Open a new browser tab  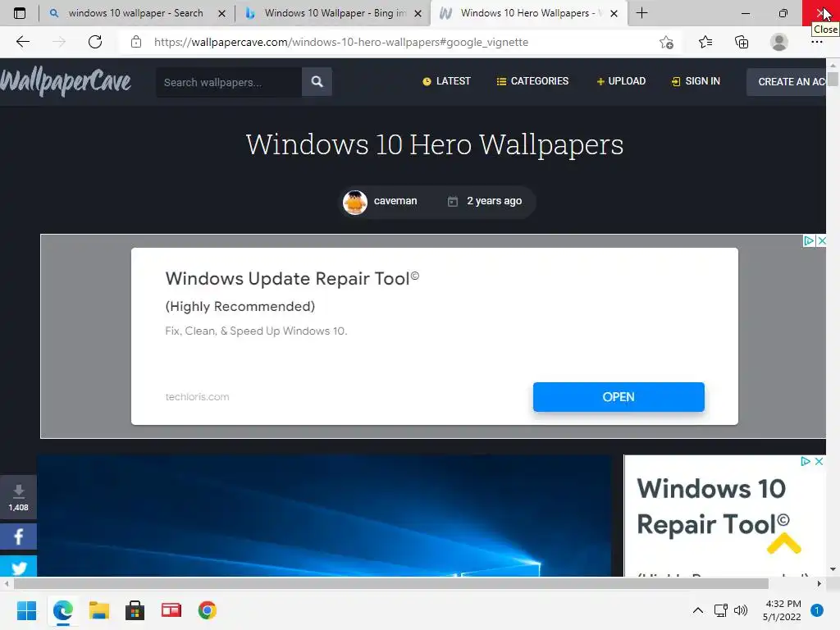[x=641, y=13]
